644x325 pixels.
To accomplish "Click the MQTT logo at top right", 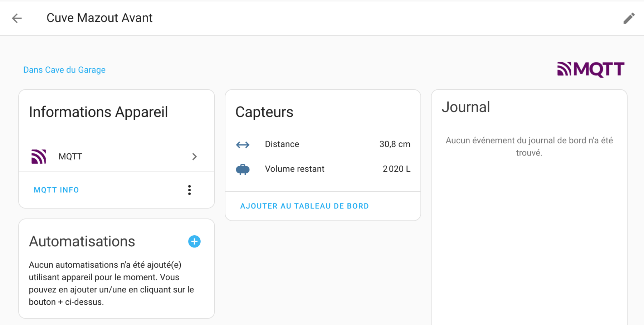I will [x=591, y=69].
